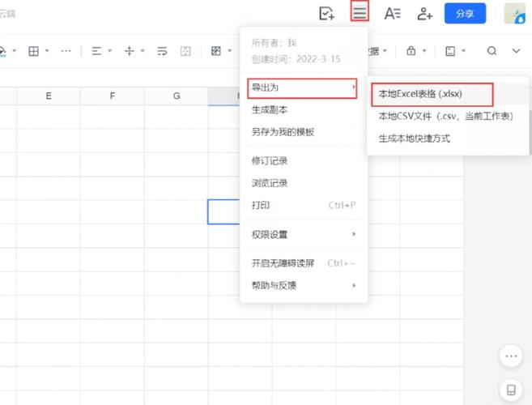The width and height of the screenshot is (532, 405).
Task: Click the floating tablet view round button
Action: pyautogui.click(x=511, y=390)
